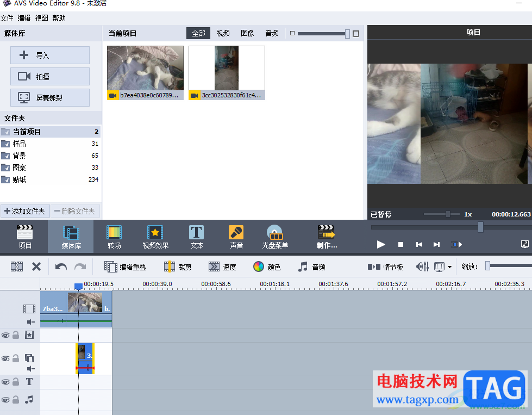Click the Add Folder (添加文件夹) button
The height and width of the screenshot is (415, 532).
point(25,211)
